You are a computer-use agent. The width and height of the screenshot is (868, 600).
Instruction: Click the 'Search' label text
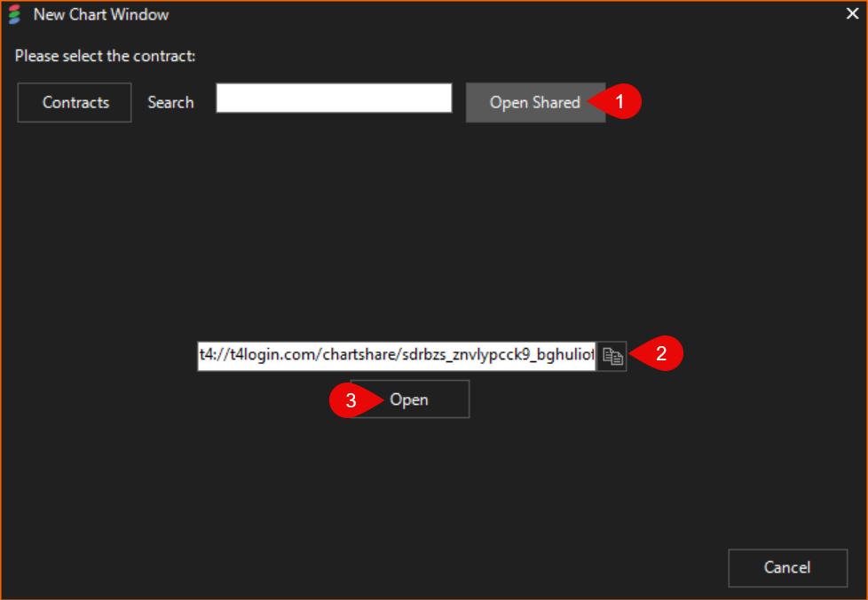pos(170,102)
